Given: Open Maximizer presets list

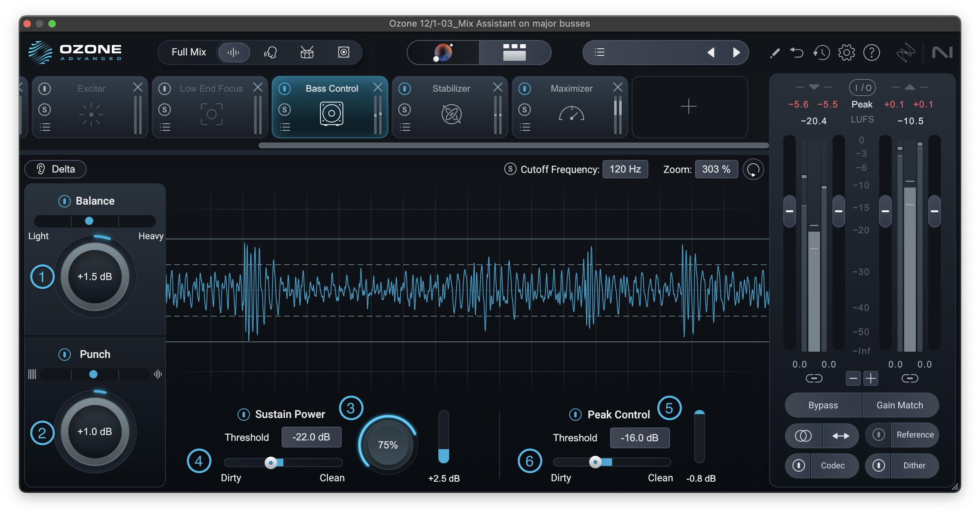Looking at the screenshot, I should coord(525,127).
